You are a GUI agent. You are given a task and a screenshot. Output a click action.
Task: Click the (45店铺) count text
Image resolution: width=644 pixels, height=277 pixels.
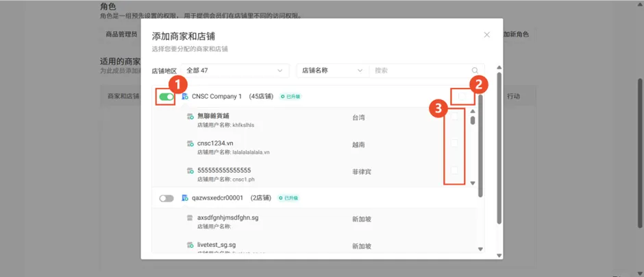[261, 97]
